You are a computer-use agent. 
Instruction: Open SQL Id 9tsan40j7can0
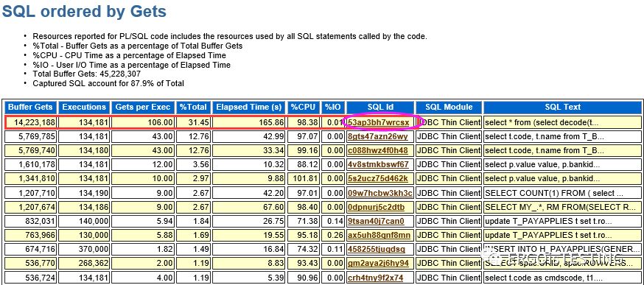[x=376, y=221]
